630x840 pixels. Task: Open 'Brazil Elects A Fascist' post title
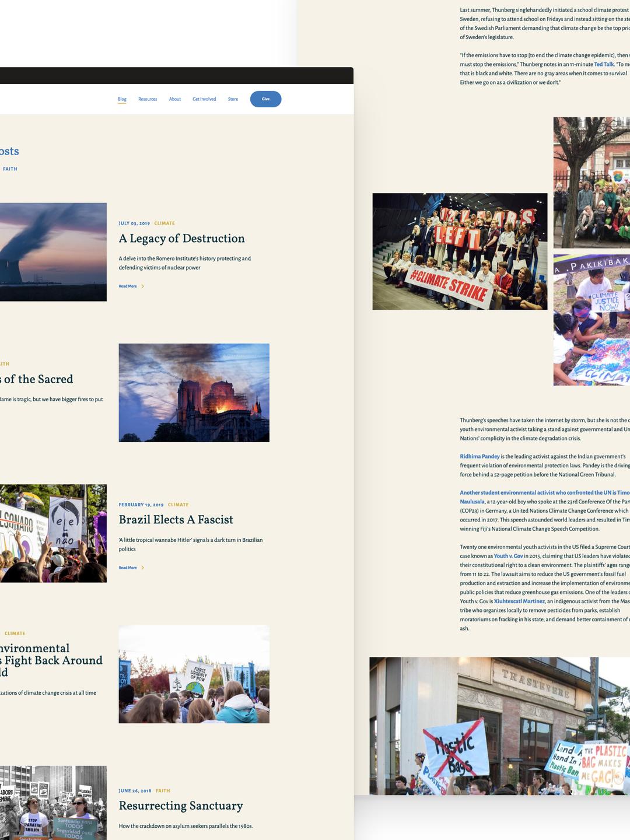pyautogui.click(x=176, y=520)
